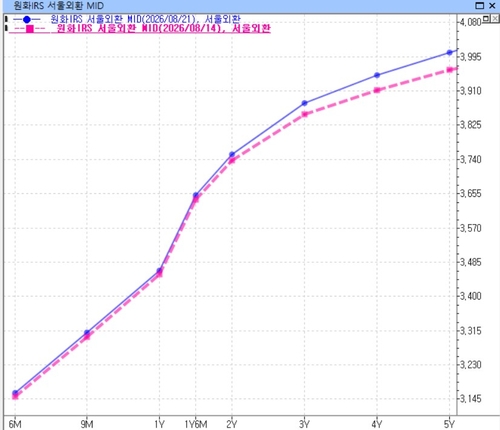Click the window title text 원화IRS 서울외환 MID
Viewport: 500px width, 430px height.
coord(59,6)
